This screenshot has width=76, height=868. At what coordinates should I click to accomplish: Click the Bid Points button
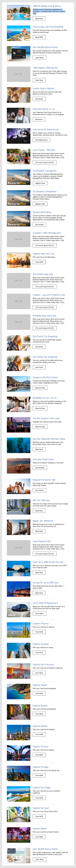[39, 119]
